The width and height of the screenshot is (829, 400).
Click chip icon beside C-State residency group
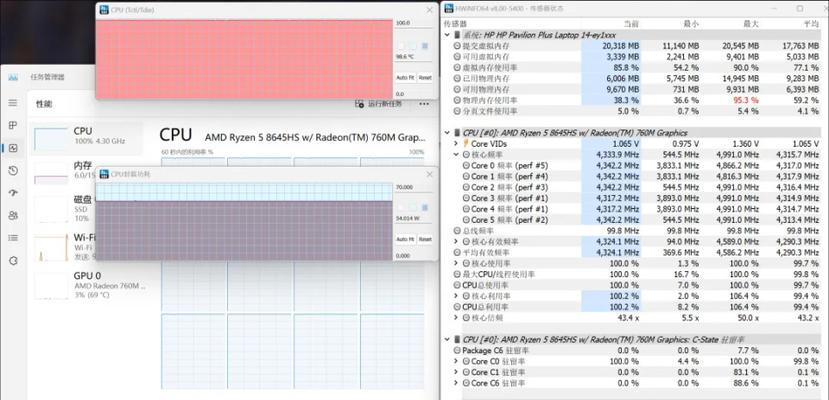coord(457,339)
